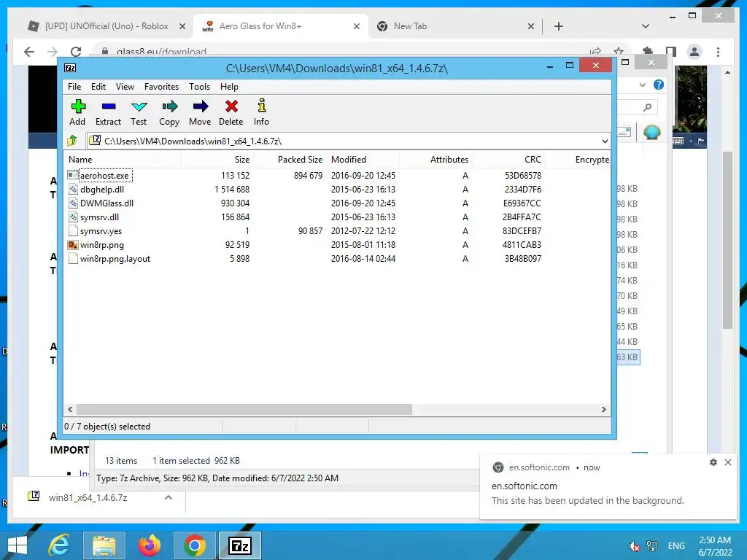Click the left scroll arrow in 7-Zip
This screenshot has height=560, width=747.
click(x=70, y=410)
